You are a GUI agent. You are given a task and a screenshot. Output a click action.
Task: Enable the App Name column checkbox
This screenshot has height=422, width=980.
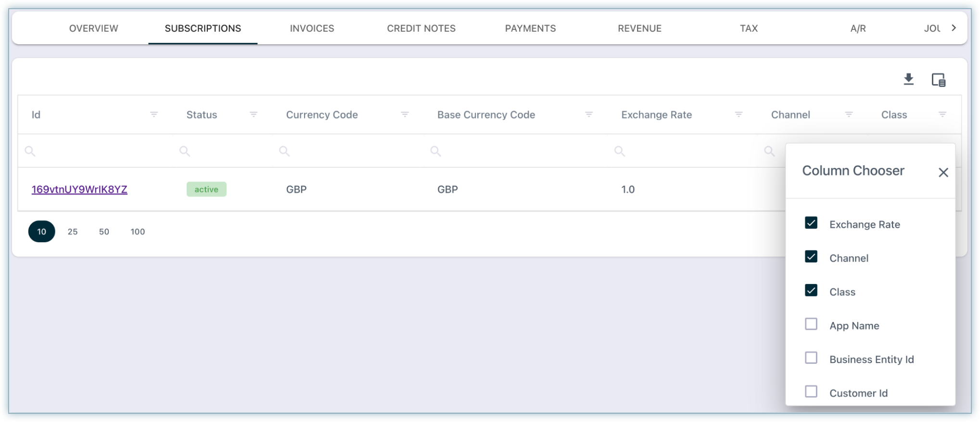click(811, 324)
